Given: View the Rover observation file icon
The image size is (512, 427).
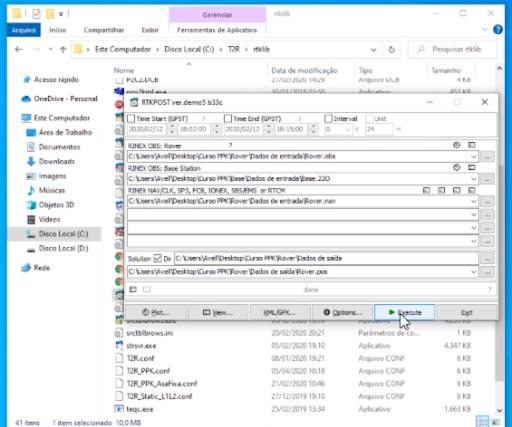Looking at the screenshot, I should (x=472, y=145).
